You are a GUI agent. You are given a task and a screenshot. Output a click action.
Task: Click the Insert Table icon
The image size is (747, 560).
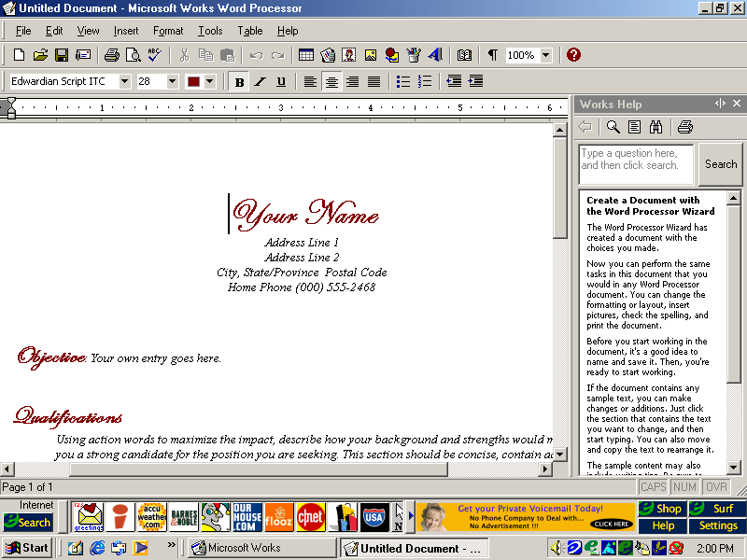point(306,55)
